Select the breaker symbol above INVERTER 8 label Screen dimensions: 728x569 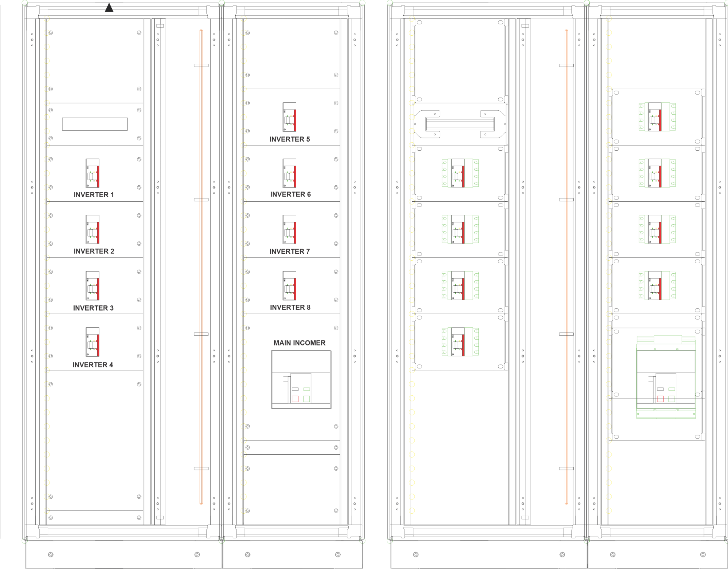coord(289,286)
